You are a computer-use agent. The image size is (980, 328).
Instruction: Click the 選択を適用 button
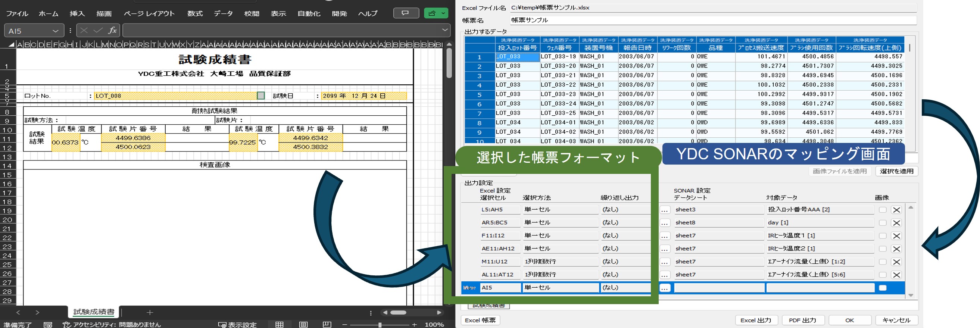tap(897, 171)
